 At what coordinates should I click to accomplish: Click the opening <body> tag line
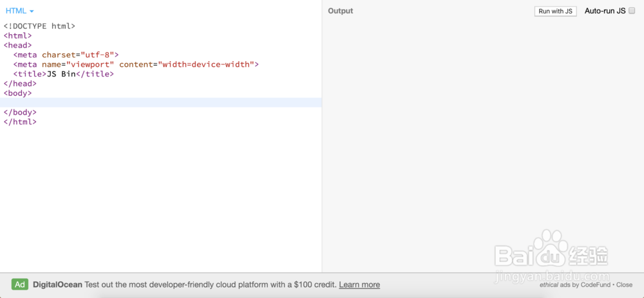click(17, 93)
